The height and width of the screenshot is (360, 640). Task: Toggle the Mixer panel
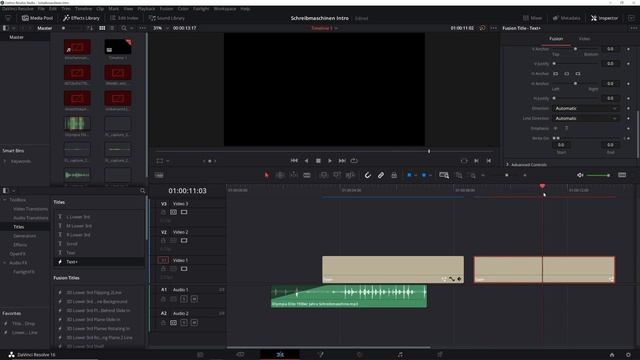click(533, 18)
